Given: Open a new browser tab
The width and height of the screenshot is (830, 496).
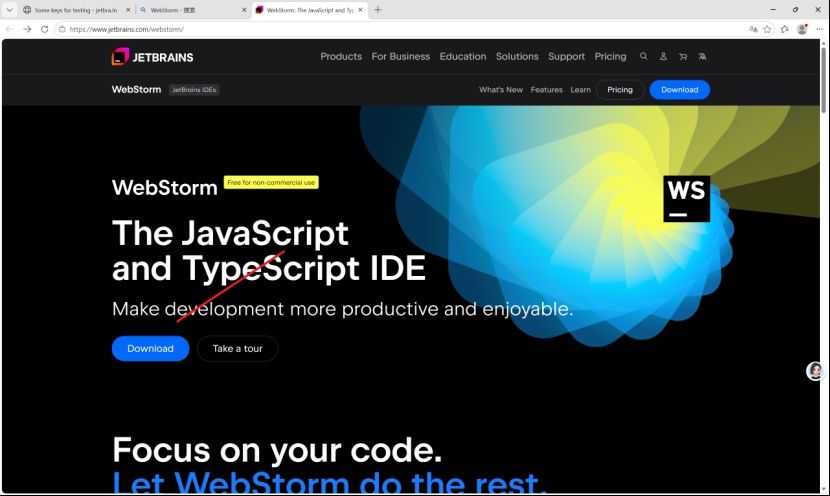Looking at the screenshot, I should (377, 10).
